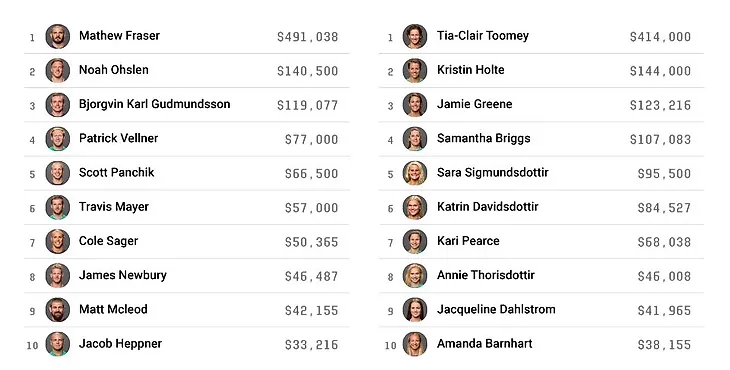Click Katrin Davidsdottir's avatar image
The width and height of the screenshot is (730, 370).
pos(415,208)
